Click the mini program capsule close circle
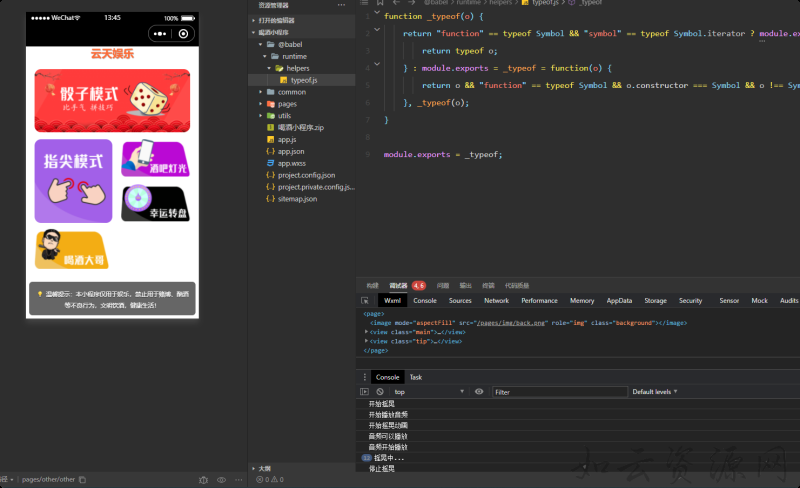Screen dimensions: 800x488 coord(183,33)
